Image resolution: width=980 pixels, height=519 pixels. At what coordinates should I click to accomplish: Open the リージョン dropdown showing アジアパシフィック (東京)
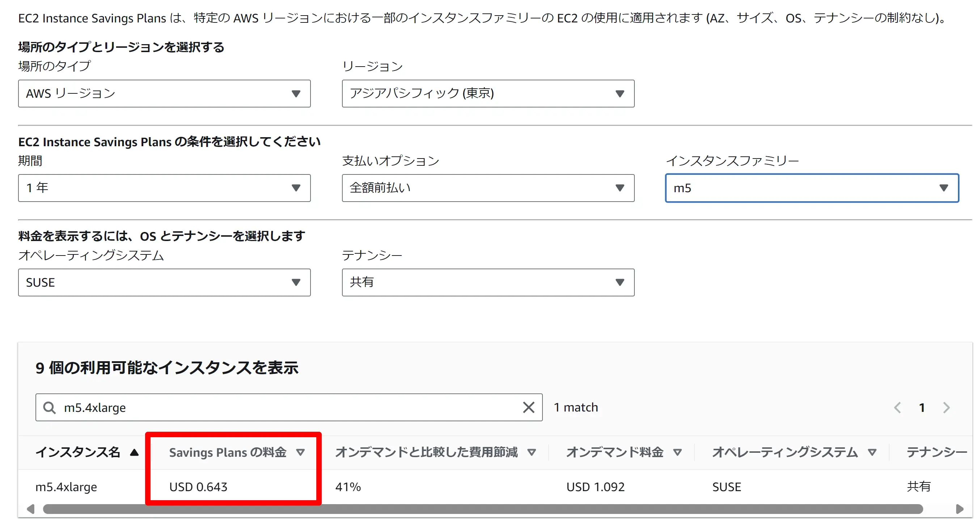(488, 94)
